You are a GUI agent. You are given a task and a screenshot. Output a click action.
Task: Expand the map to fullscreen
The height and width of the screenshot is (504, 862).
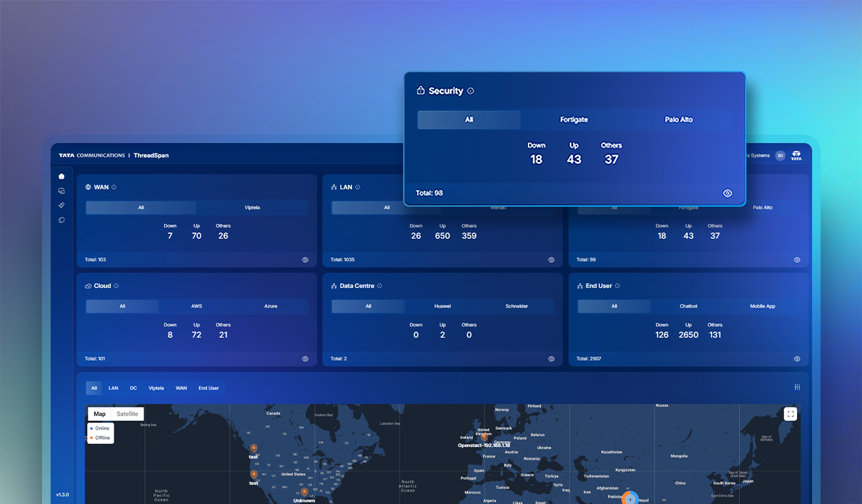tap(790, 414)
